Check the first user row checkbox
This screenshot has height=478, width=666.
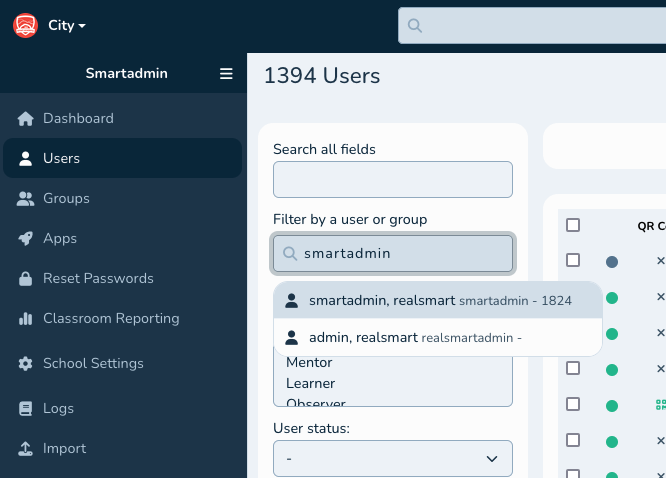click(x=573, y=260)
